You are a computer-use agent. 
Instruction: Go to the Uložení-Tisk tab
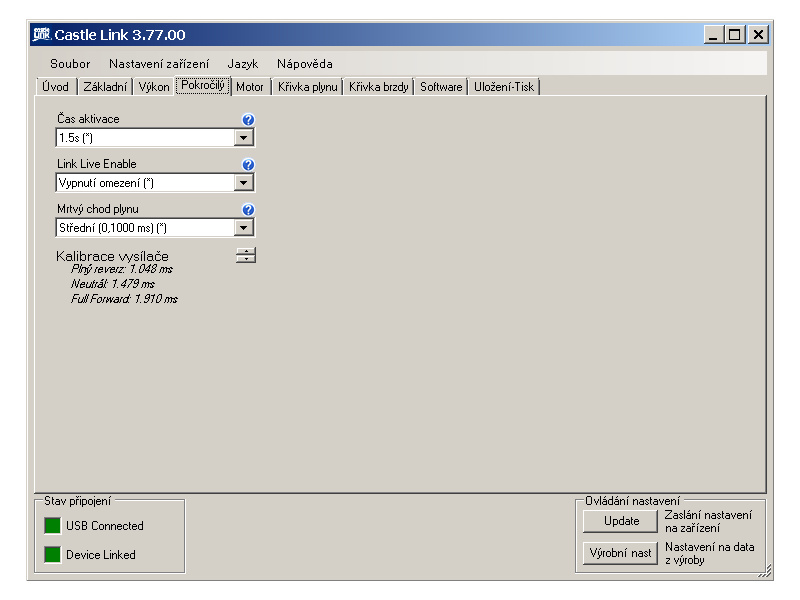click(504, 87)
